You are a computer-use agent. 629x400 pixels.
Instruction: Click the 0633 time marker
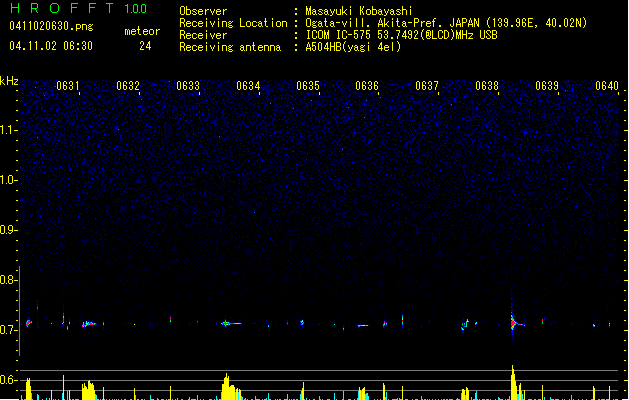(188, 86)
